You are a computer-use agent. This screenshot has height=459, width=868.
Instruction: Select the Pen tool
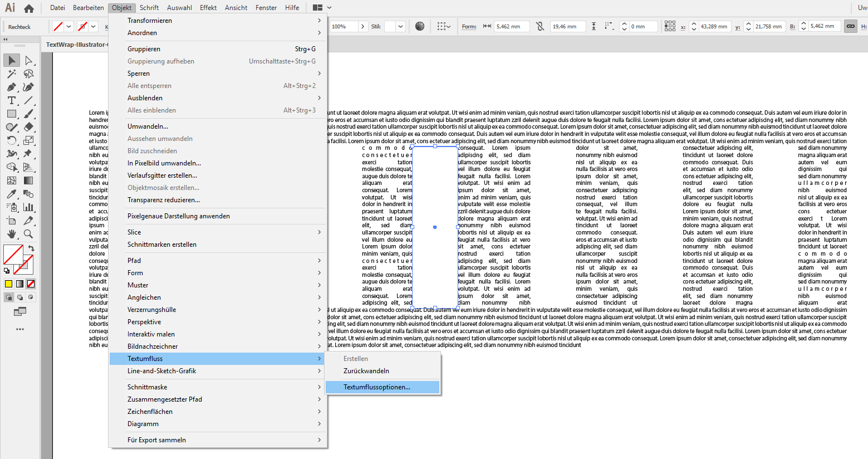(12, 87)
